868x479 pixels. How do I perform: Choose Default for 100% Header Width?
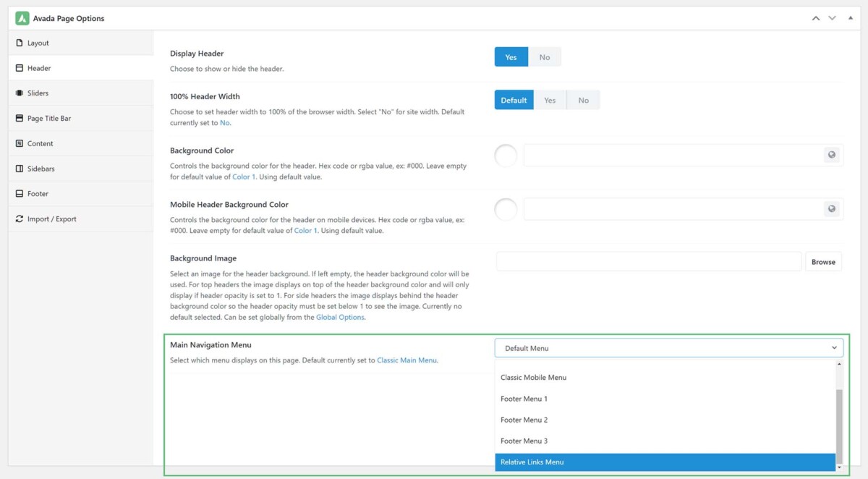tap(514, 100)
